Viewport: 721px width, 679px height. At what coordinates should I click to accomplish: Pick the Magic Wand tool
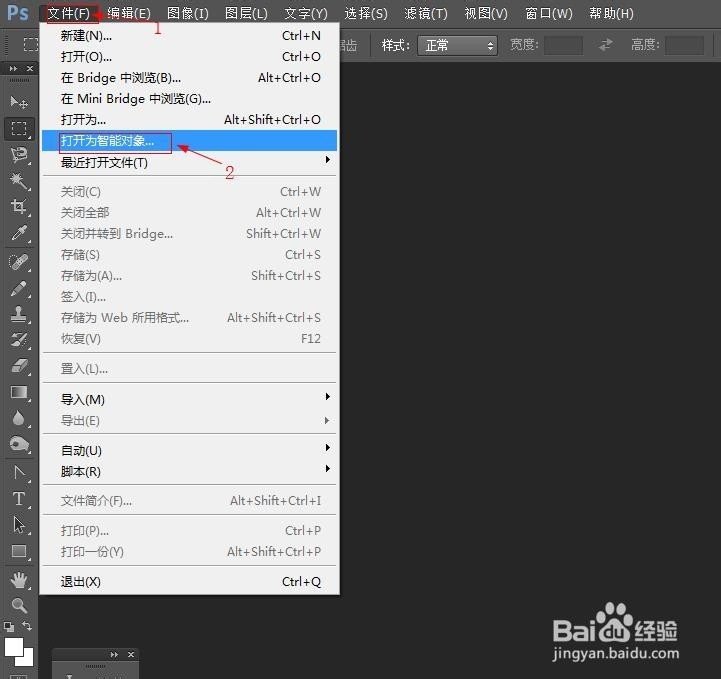(x=18, y=180)
